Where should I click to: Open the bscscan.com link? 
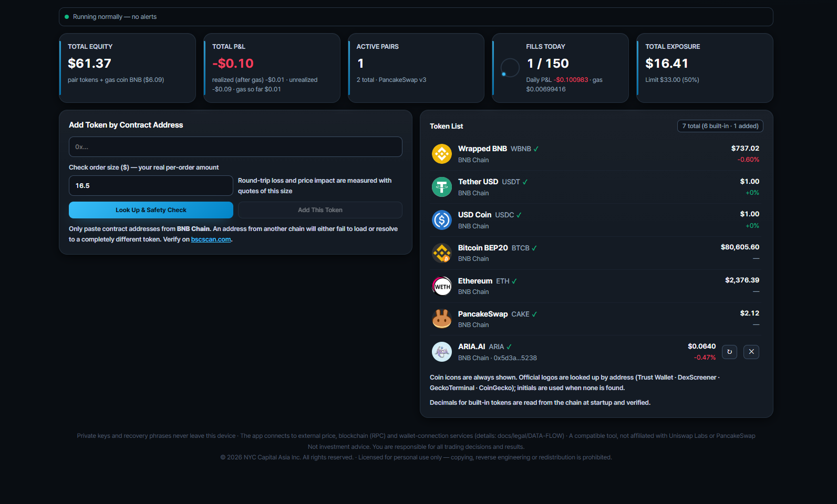(x=211, y=239)
